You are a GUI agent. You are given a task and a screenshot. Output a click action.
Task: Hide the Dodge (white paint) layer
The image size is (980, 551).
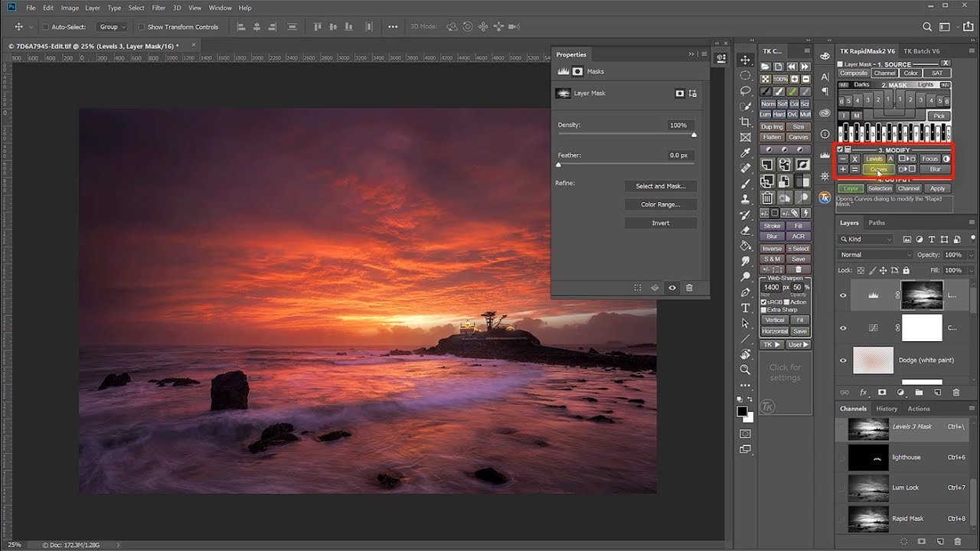coord(843,360)
